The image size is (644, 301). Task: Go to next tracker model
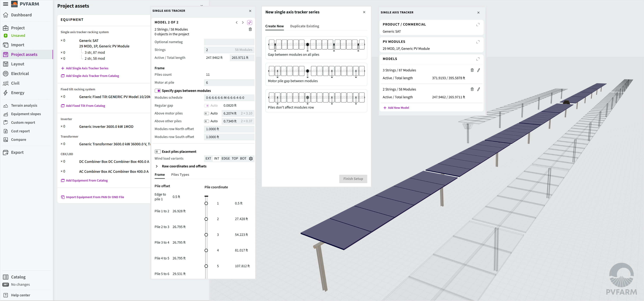pyautogui.click(x=243, y=23)
